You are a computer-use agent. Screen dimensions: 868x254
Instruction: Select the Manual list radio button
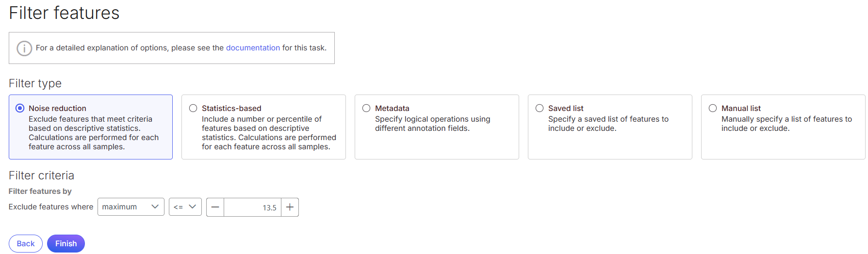(713, 108)
